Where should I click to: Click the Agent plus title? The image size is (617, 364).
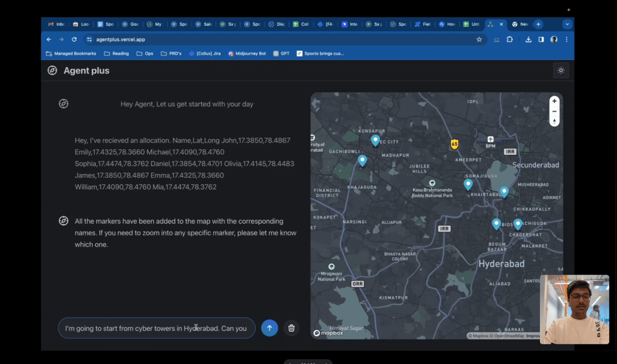[87, 71]
